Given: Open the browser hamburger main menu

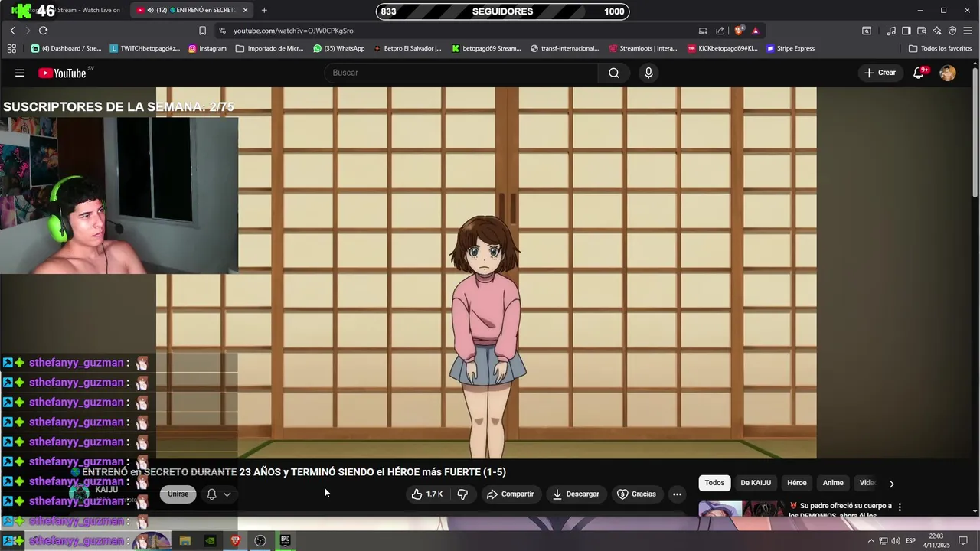Looking at the screenshot, I should 969,31.
